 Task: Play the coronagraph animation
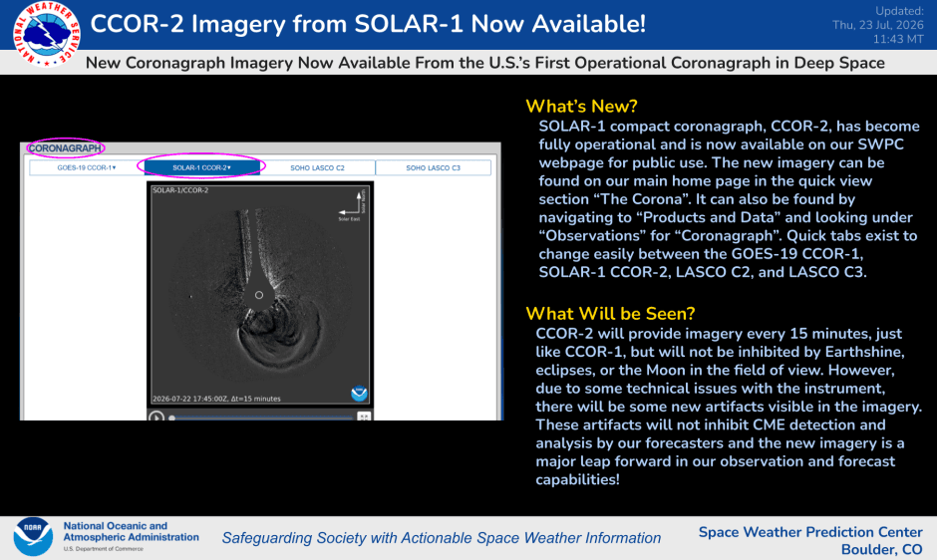click(156, 416)
